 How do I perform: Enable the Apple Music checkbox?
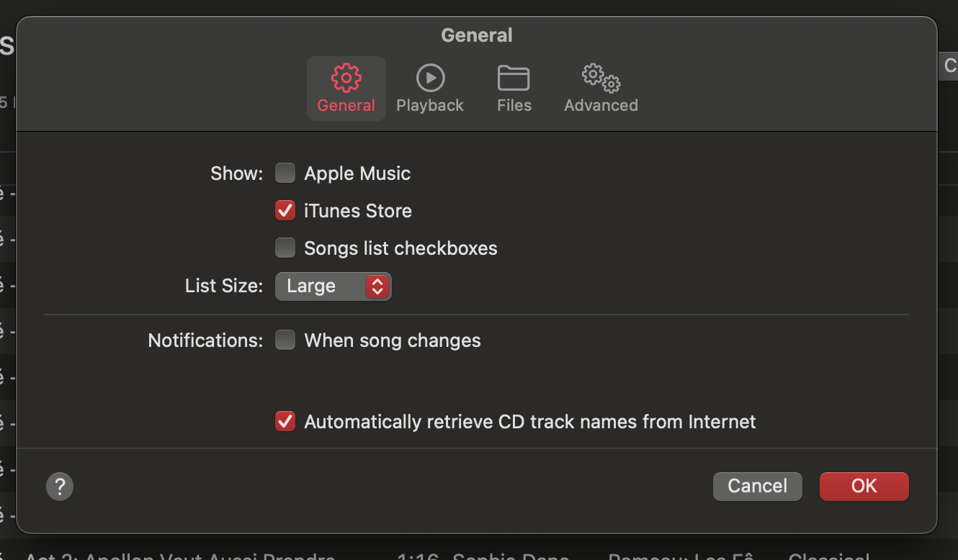(285, 173)
